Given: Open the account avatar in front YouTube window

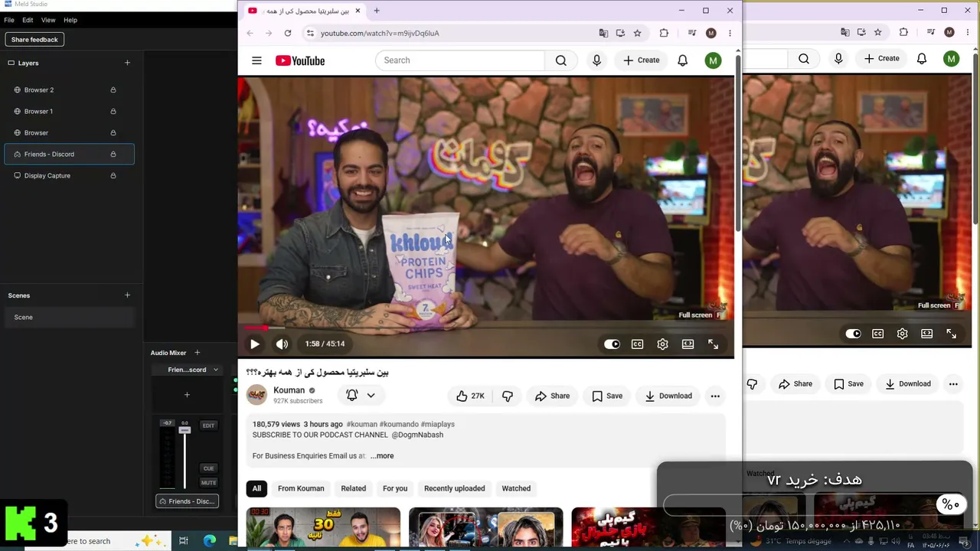Looking at the screenshot, I should coord(713,60).
